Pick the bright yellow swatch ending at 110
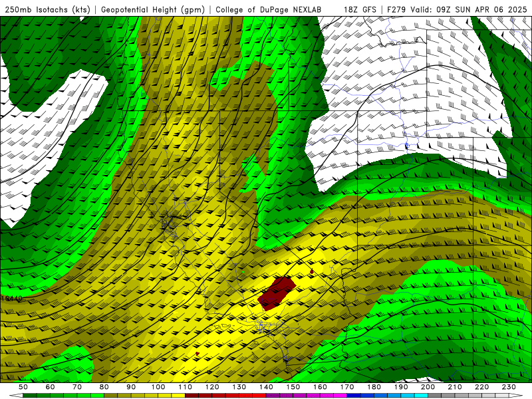This screenshot has width=532, height=399. click(x=178, y=396)
